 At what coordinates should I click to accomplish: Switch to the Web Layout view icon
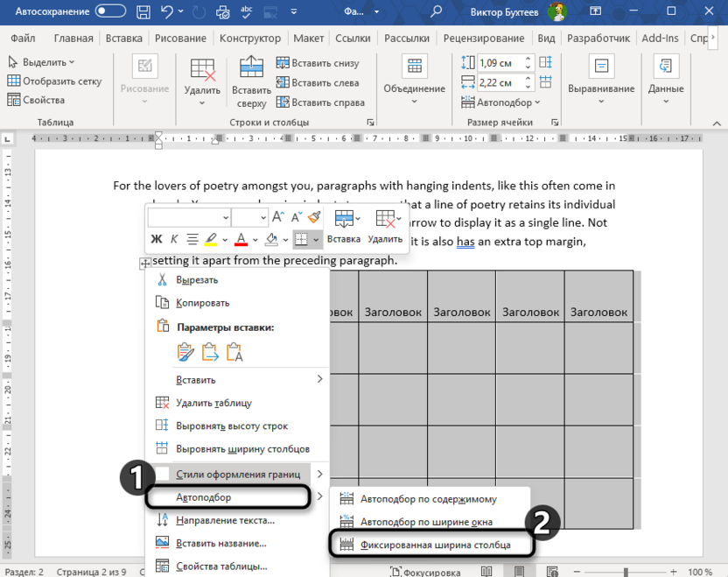click(552, 571)
